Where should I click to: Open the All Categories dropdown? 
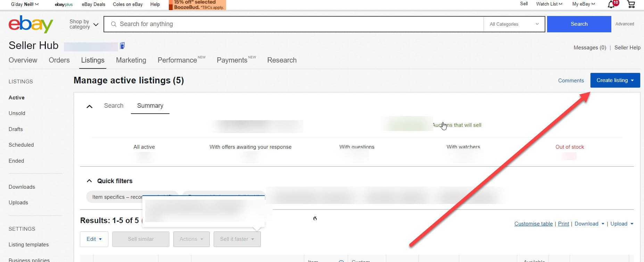pyautogui.click(x=514, y=24)
